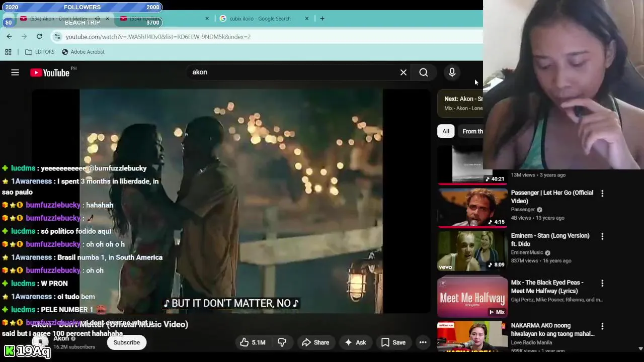Viewport: 644px width, 362px height.
Task: Open 'Passenger | Let Her Go' title link
Action: 552,197
